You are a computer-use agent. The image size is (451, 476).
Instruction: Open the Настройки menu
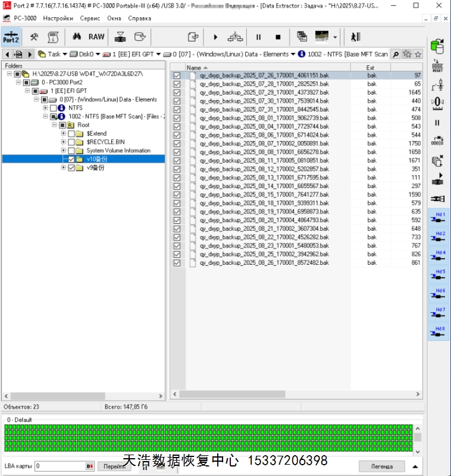click(x=58, y=18)
